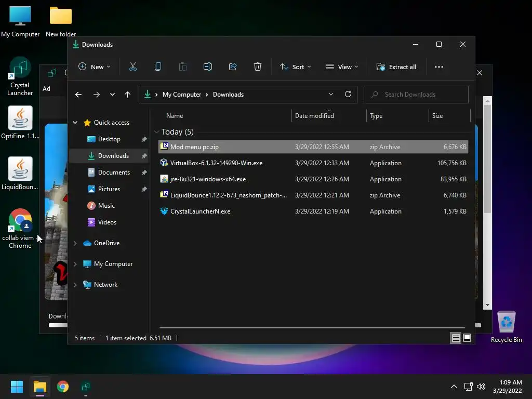
Task: Go back with the left arrow
Action: pos(78,95)
